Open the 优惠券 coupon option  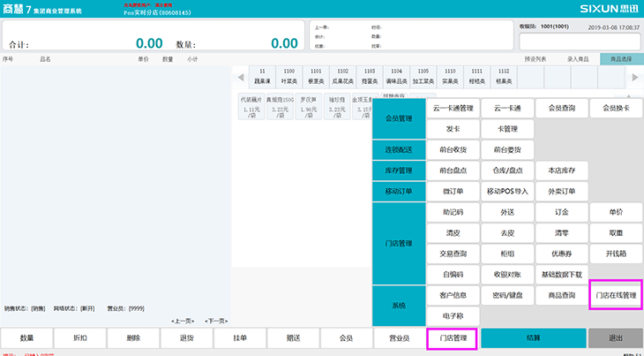[561, 253]
